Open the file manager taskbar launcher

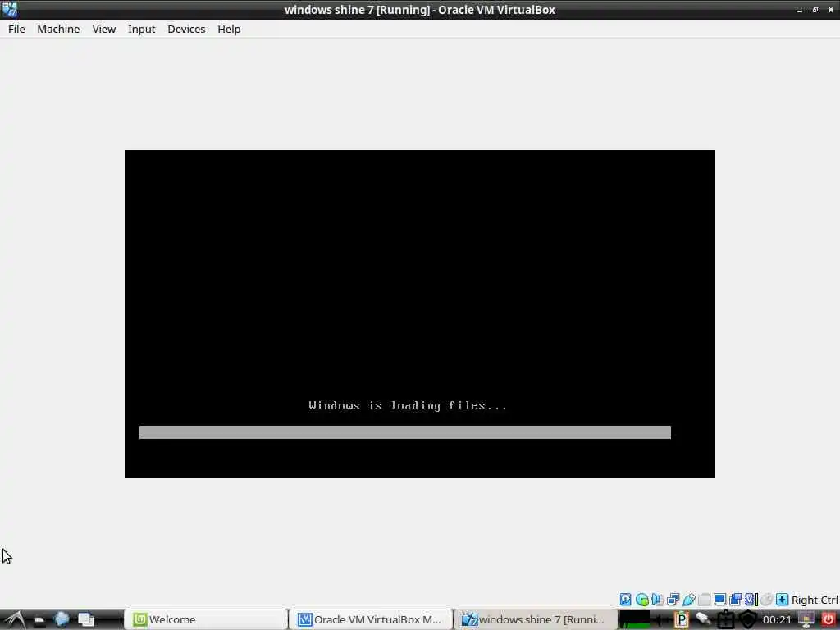[39, 620]
